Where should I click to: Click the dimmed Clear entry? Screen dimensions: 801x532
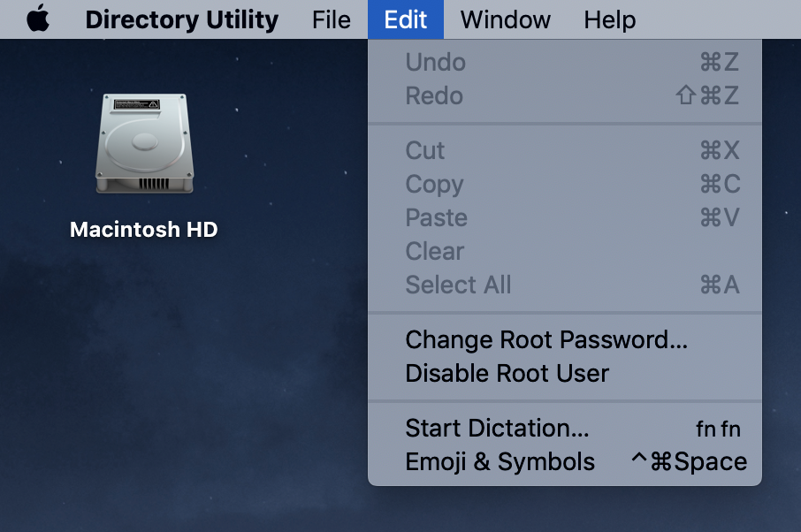point(564,251)
